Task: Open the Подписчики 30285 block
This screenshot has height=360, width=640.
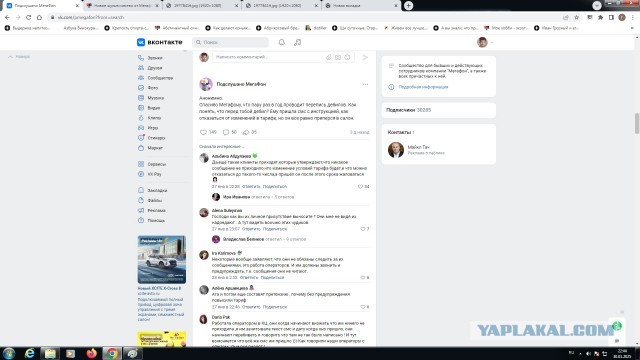Action: click(x=439, y=110)
